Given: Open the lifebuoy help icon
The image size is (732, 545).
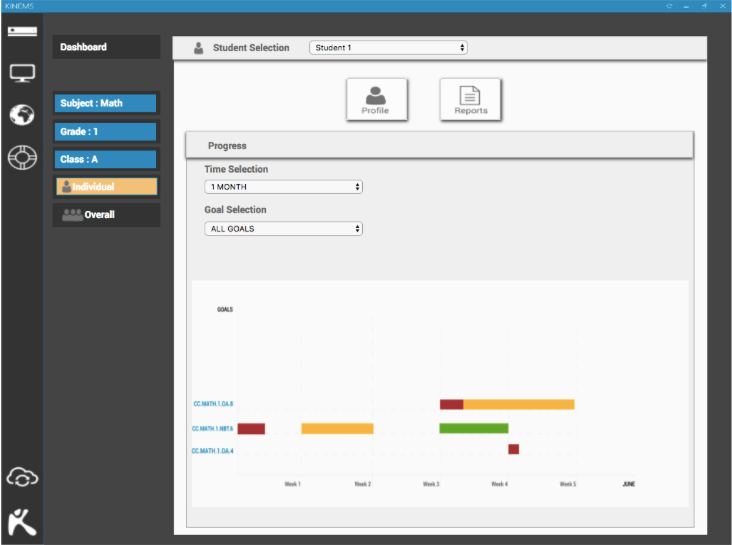Looking at the screenshot, I should coord(22,158).
